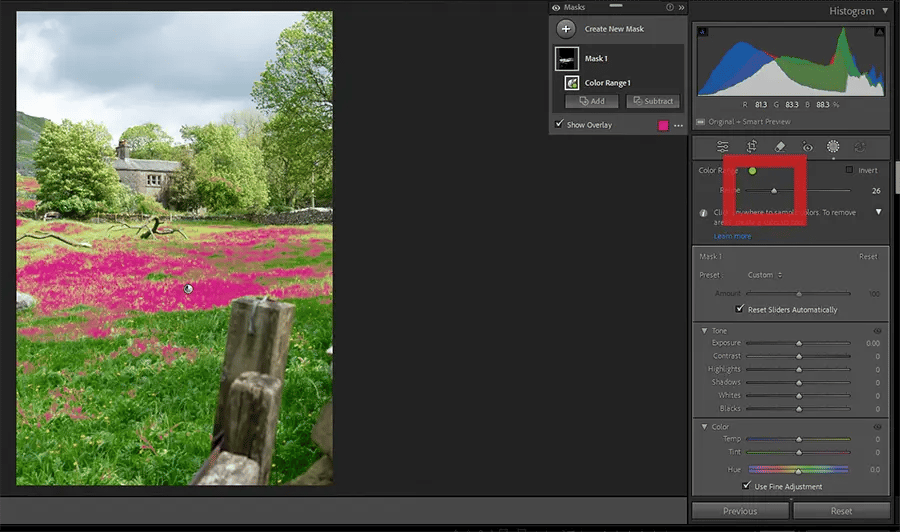Viewport: 900px width, 532px height.
Task: Select the Masking tool icon
Action: (833, 146)
